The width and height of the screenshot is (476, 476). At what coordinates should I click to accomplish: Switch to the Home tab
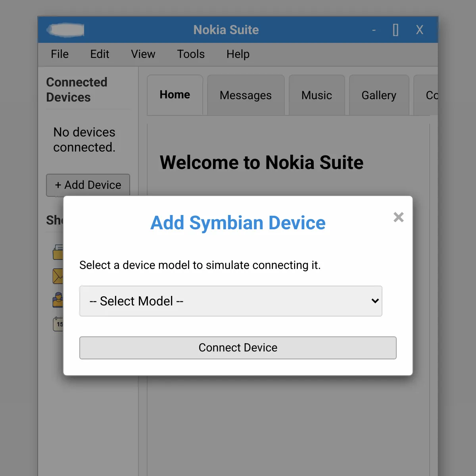pyautogui.click(x=175, y=95)
